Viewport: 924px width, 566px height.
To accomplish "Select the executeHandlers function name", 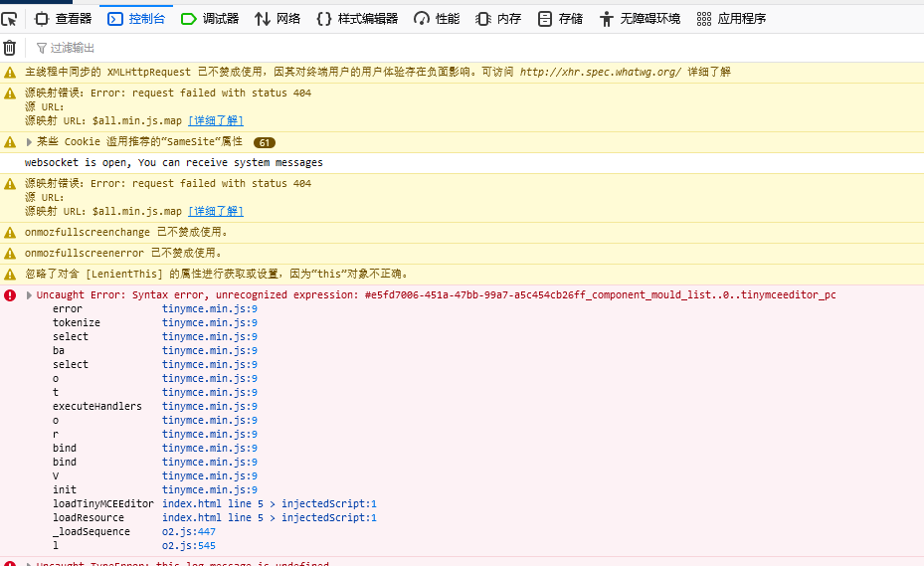I will tap(97, 406).
